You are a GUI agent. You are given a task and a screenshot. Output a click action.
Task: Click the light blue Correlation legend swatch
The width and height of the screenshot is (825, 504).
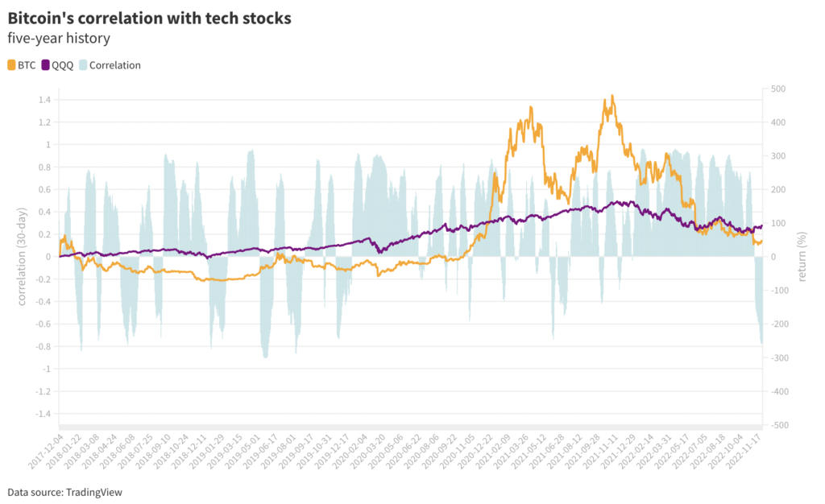point(83,65)
